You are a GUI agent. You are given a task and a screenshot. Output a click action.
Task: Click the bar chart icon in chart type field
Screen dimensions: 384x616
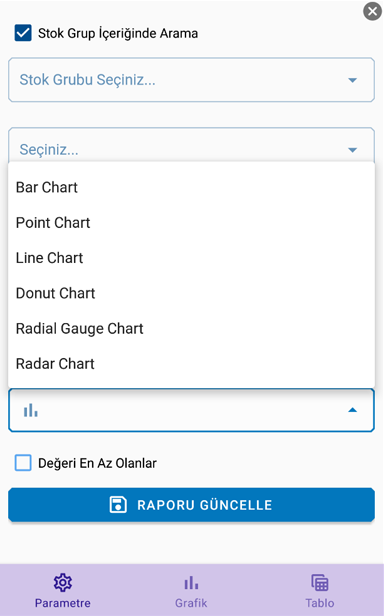coord(31,411)
